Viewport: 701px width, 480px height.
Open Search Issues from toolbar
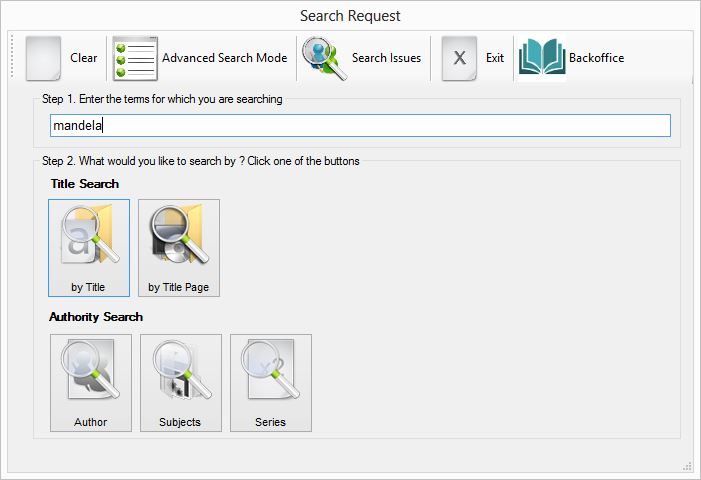(x=362, y=58)
